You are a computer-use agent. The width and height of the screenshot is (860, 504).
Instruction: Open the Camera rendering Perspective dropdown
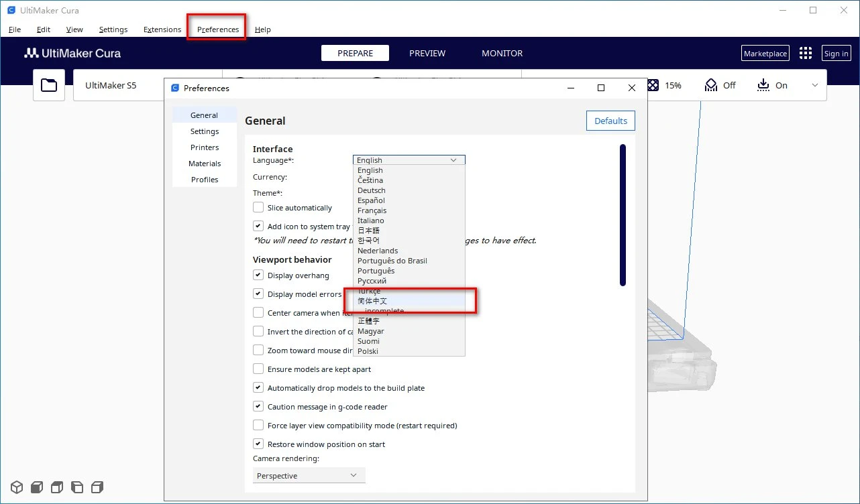coord(309,475)
